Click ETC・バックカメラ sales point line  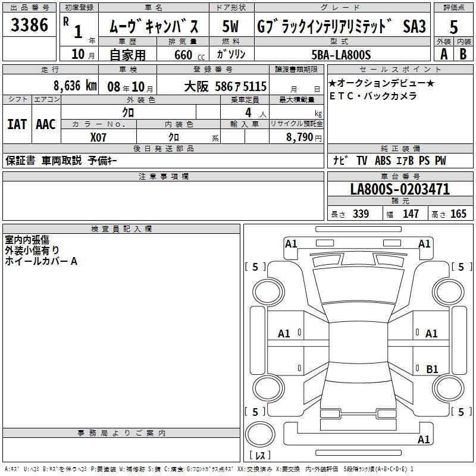click(373, 96)
